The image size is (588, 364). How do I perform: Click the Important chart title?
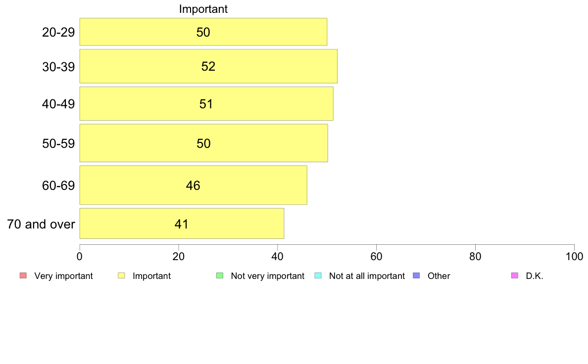[x=203, y=9]
